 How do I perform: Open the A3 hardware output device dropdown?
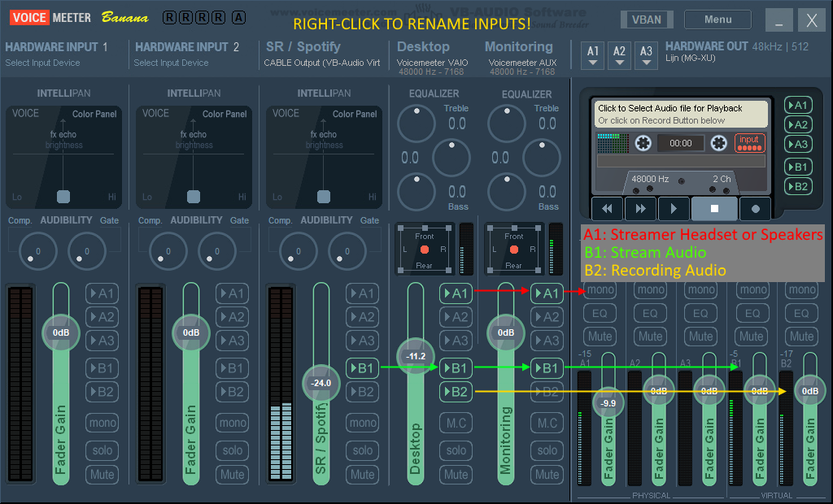click(646, 56)
